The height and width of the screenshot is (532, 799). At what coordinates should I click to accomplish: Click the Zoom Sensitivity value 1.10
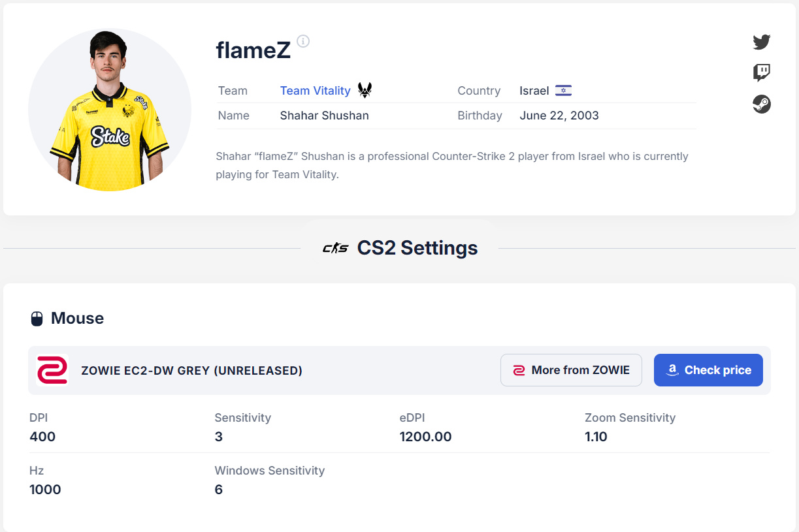coord(596,437)
